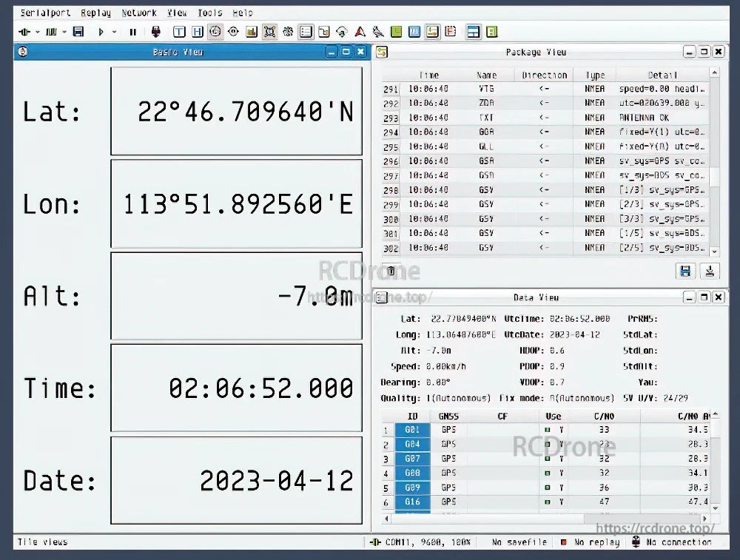Screen dimensions: 740x560
Task: Click the dark red recorder device icon
Action: (155, 32)
